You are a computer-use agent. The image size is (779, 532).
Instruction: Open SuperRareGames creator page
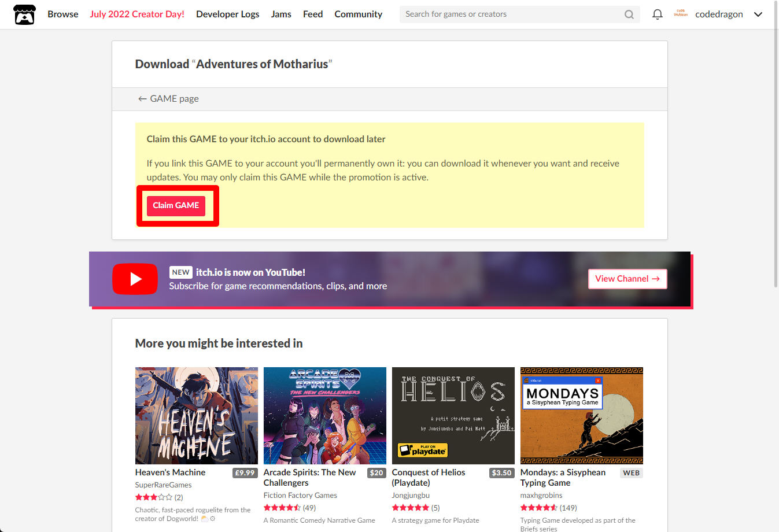point(163,485)
